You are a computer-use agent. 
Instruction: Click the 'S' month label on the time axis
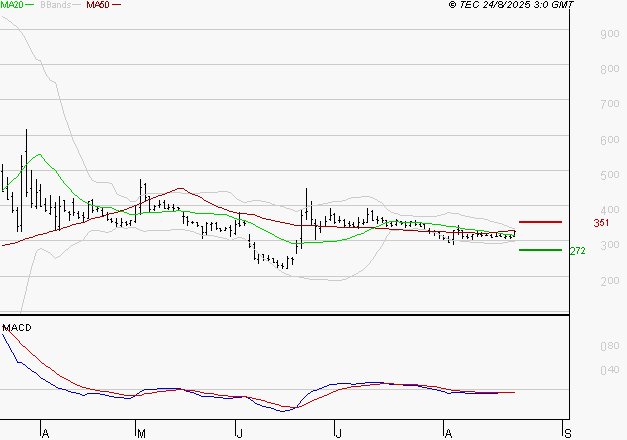567,432
